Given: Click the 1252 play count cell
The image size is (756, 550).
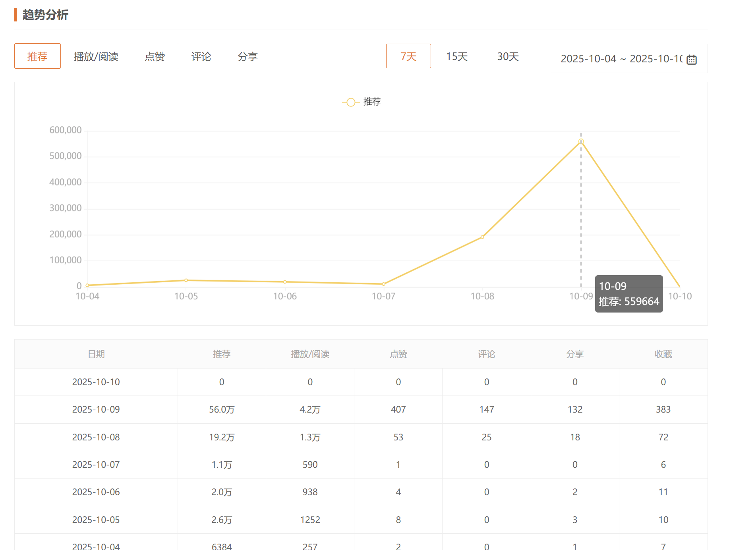Looking at the screenshot, I should [310, 520].
